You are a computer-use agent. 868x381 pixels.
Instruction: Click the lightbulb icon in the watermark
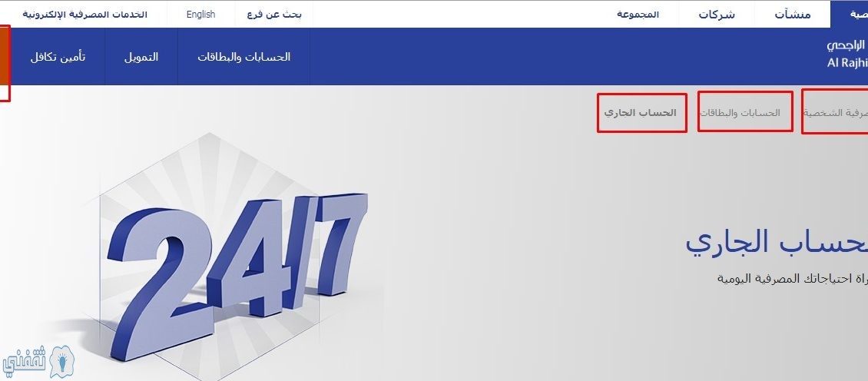click(62, 362)
